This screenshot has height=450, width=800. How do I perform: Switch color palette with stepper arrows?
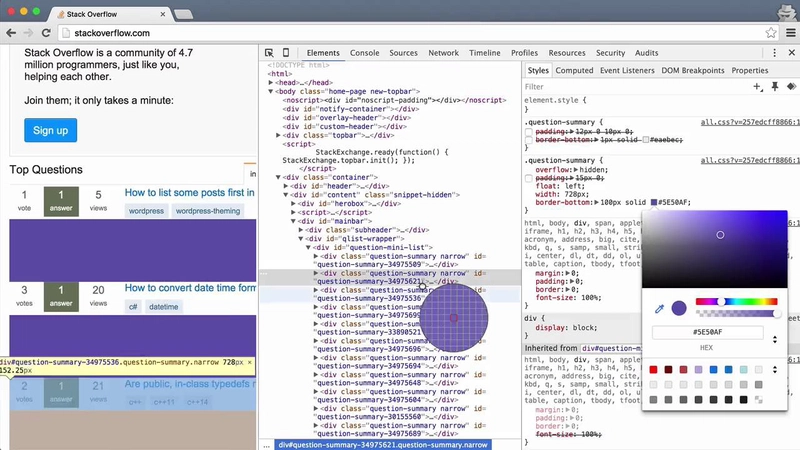(774, 369)
